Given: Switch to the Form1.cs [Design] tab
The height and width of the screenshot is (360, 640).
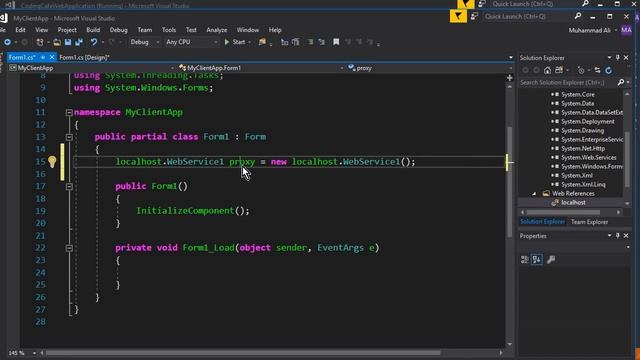Looking at the screenshot, I should (x=84, y=58).
